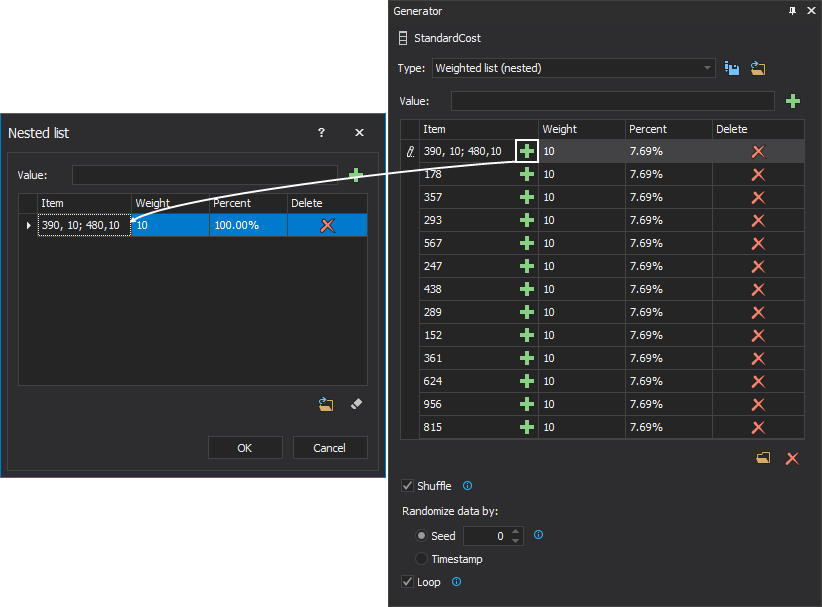This screenshot has width=822, height=607.
Task: Open help in the Nested list dialog
Action: coord(321,133)
